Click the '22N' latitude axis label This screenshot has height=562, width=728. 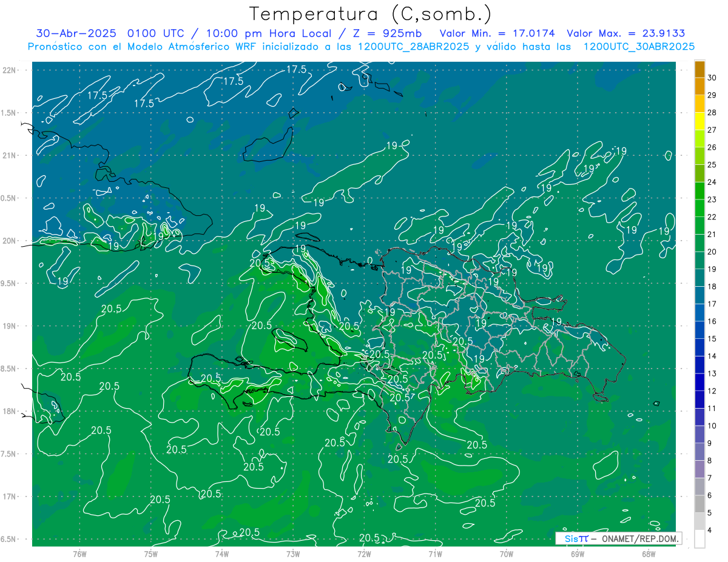point(10,70)
